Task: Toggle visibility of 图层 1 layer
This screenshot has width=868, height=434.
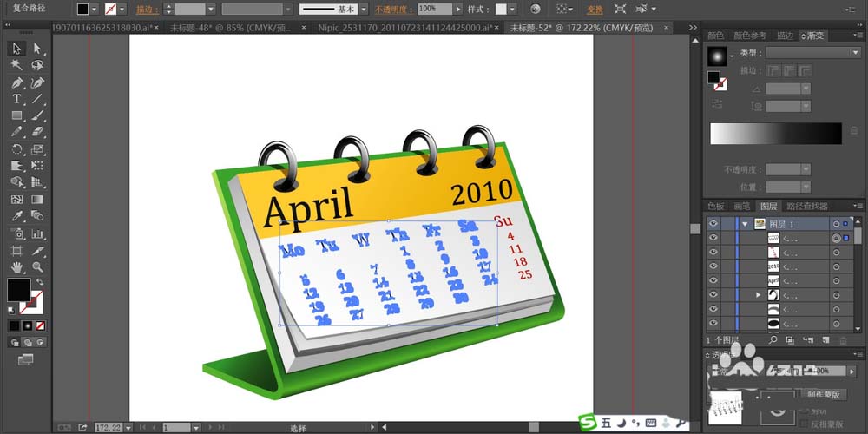Action: [713, 224]
